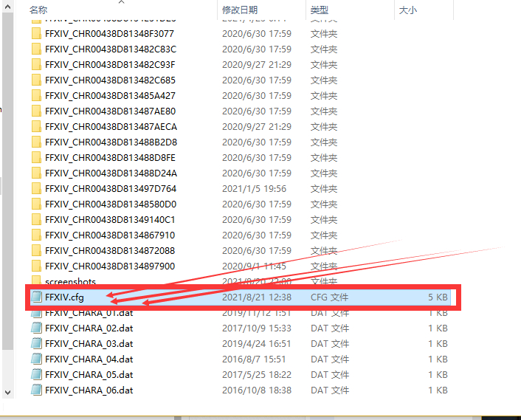Click folder name FFXIV_CHR00438D8134867910
This screenshot has width=521, height=420.
click(110, 235)
